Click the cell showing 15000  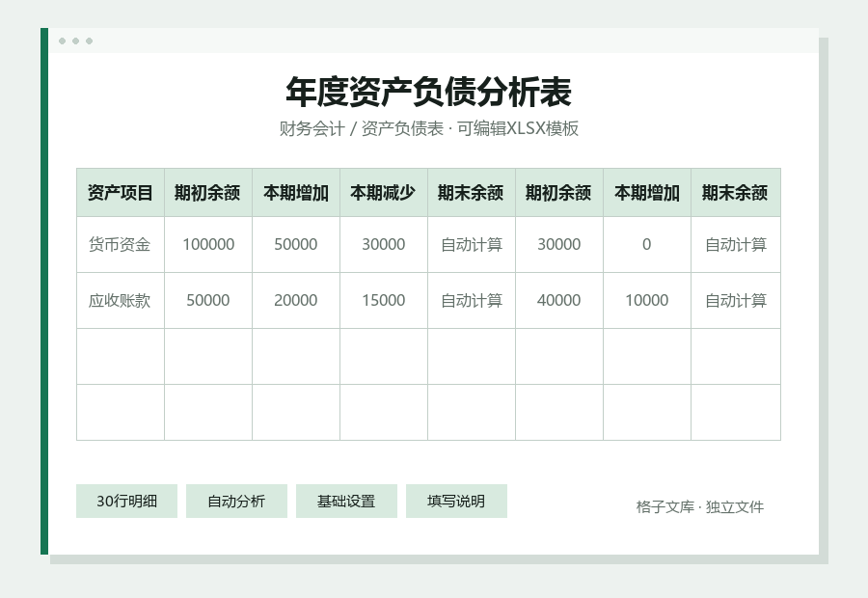[x=384, y=300]
